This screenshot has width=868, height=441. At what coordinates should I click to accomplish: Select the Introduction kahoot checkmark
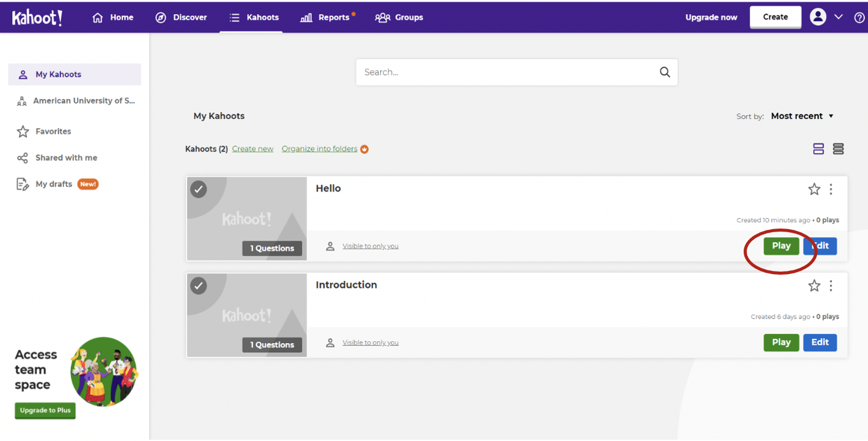point(198,286)
